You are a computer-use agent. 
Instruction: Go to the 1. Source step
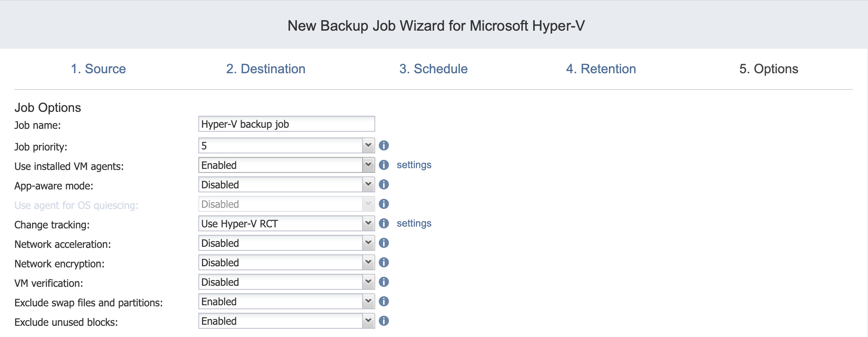[98, 69]
